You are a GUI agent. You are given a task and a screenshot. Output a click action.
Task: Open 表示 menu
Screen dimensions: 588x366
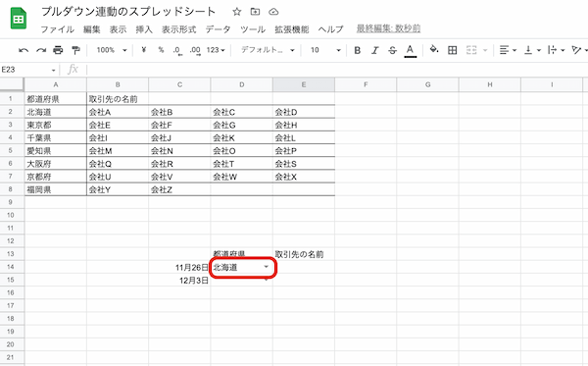[119, 29]
